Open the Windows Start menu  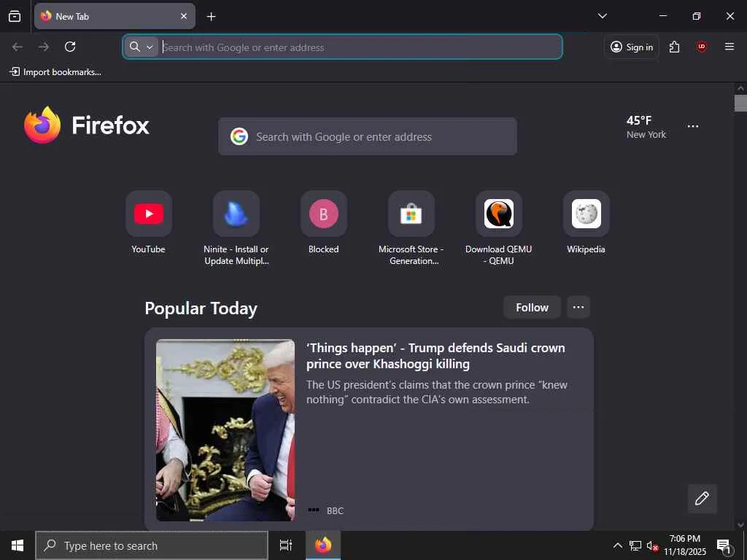pyautogui.click(x=18, y=545)
